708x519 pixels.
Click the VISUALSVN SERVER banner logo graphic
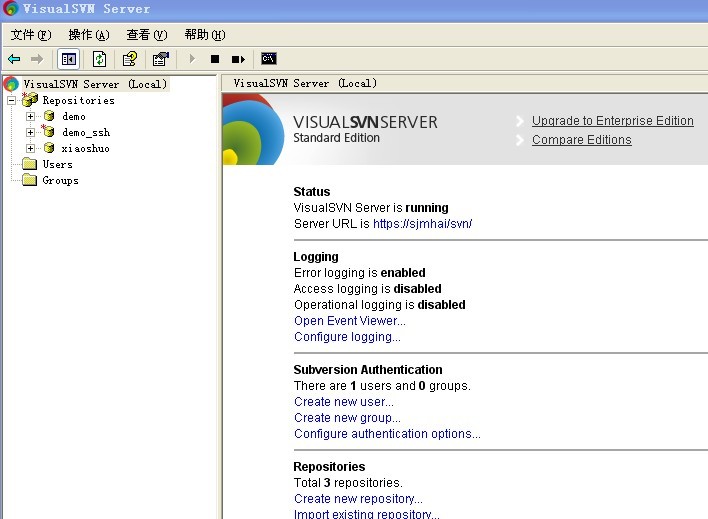click(x=253, y=130)
